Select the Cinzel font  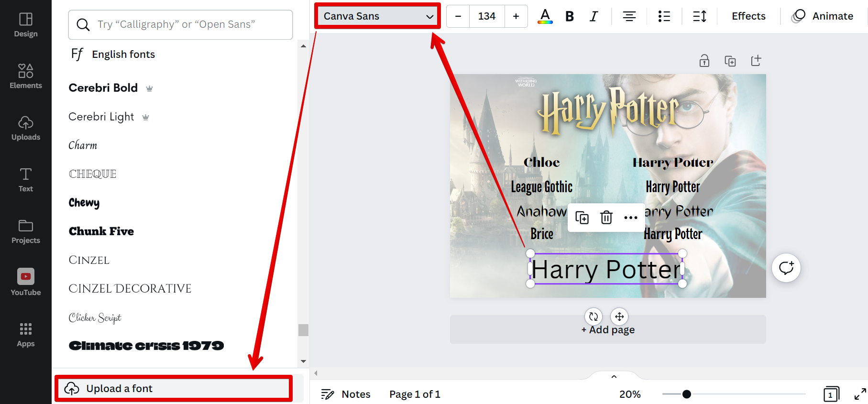pyautogui.click(x=89, y=260)
